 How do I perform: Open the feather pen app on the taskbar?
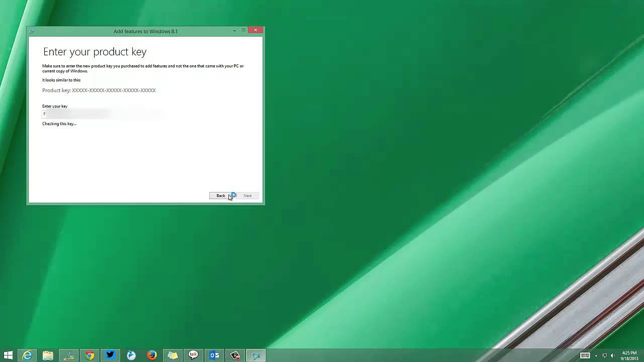tap(69, 355)
